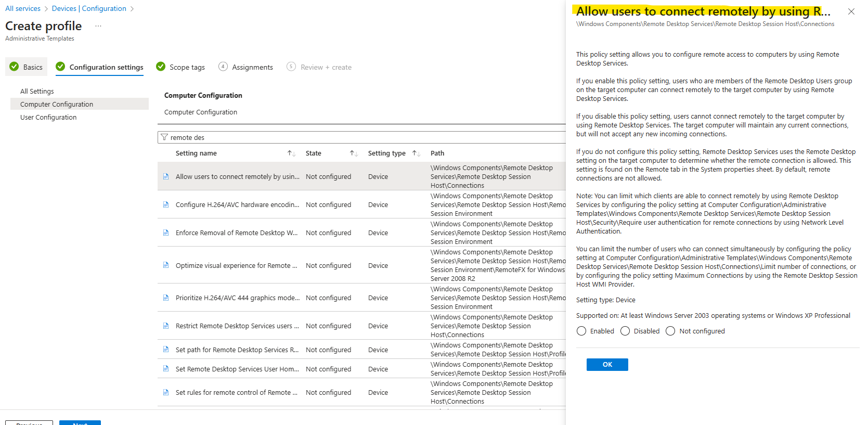868x425 pixels.
Task: Open 'Prioritize H.264/AVC 444 graphics mode...' setting
Action: 238,298
